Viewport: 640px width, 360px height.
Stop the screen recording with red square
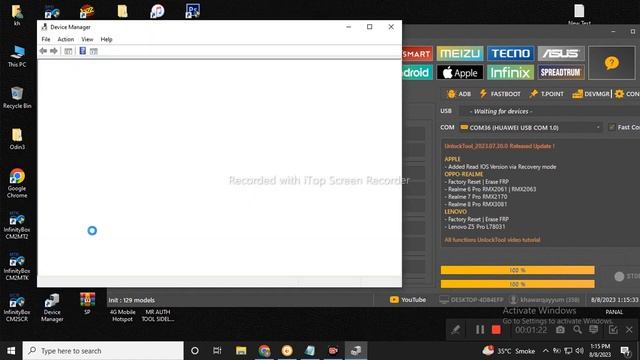(496, 330)
